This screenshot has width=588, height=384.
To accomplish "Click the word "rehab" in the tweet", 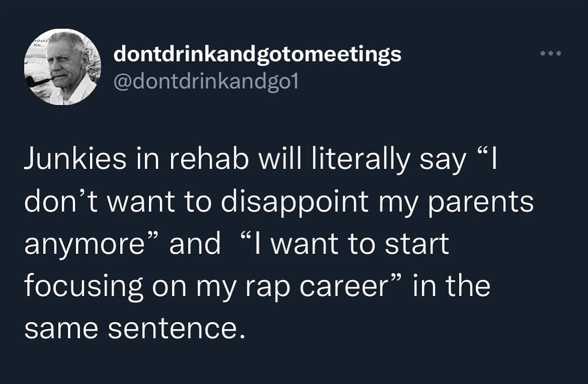I will pos(209,159).
